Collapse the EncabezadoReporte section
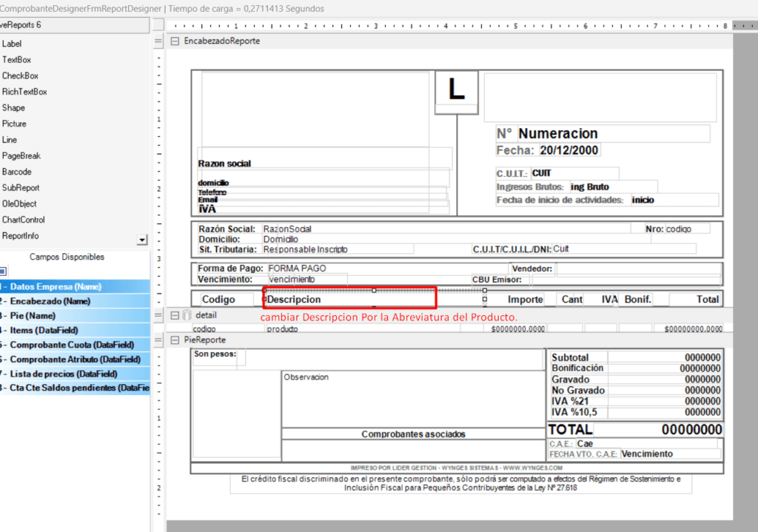 point(175,41)
